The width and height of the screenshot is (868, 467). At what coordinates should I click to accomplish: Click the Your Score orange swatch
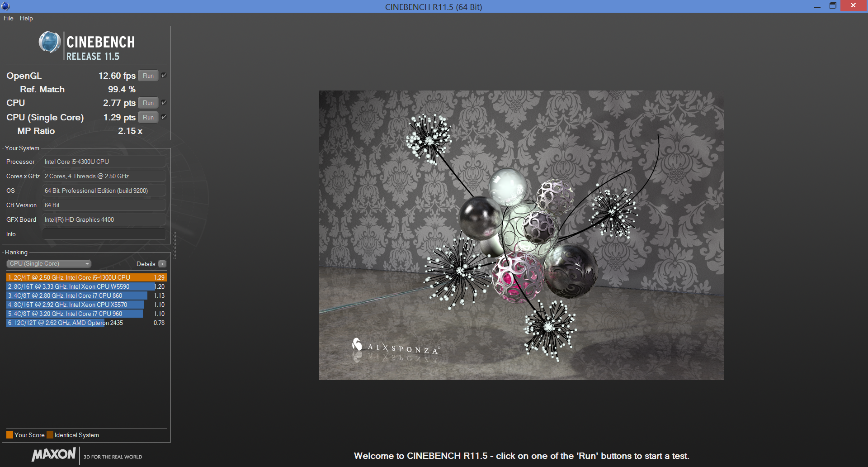pos(9,435)
